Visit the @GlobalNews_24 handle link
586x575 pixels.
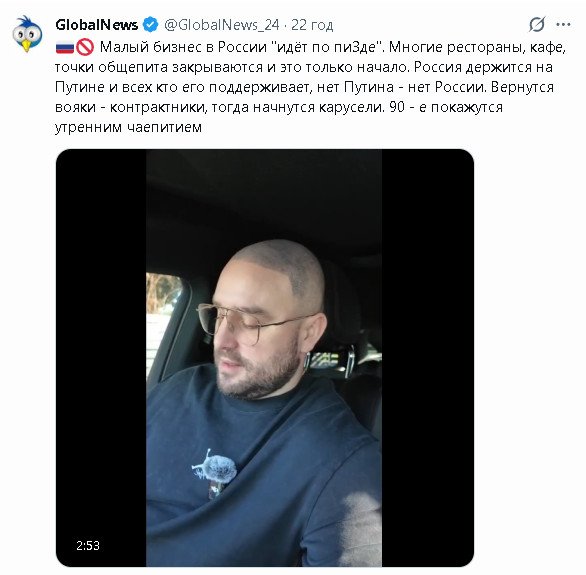coord(222,25)
